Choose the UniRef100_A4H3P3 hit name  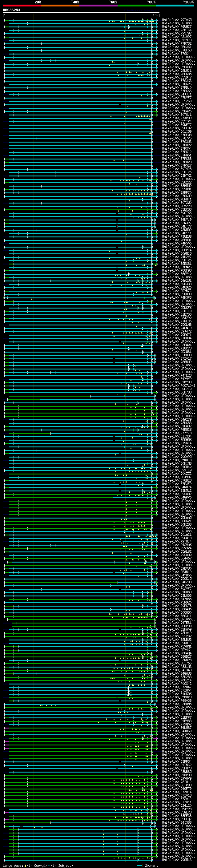pyautogui.click(x=177, y=298)
